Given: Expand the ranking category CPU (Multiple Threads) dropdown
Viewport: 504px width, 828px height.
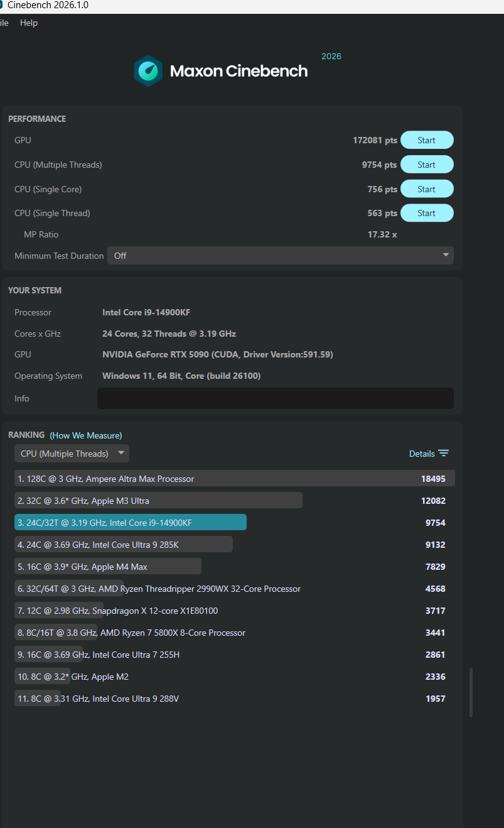Looking at the screenshot, I should pyautogui.click(x=72, y=454).
